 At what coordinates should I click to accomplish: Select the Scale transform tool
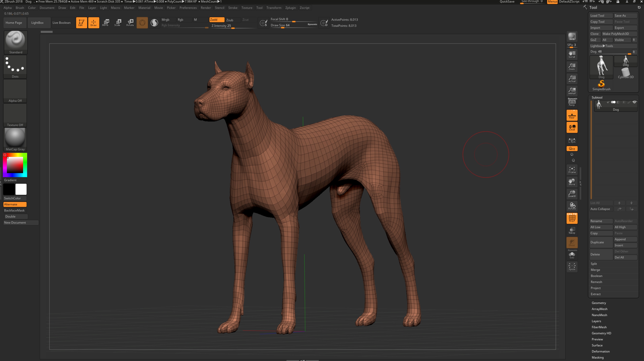click(x=117, y=23)
